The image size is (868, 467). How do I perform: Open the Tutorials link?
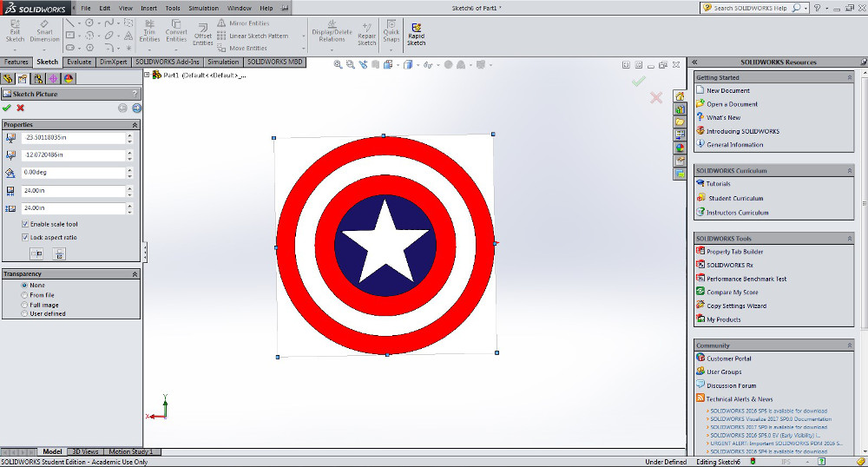pyautogui.click(x=718, y=184)
